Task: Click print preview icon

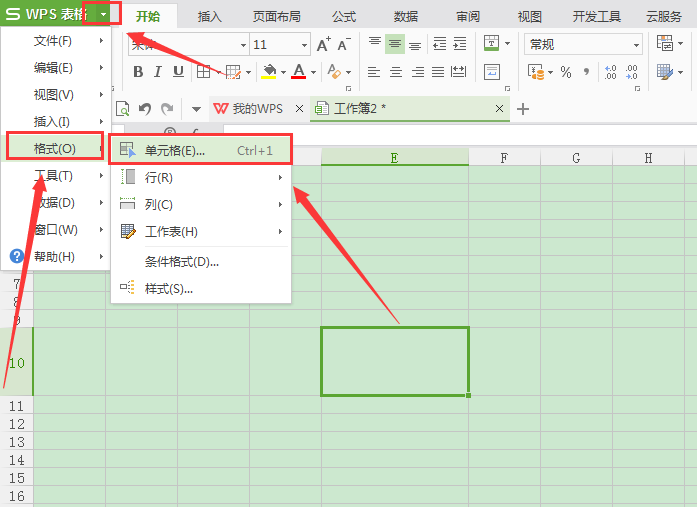Action: tap(123, 108)
